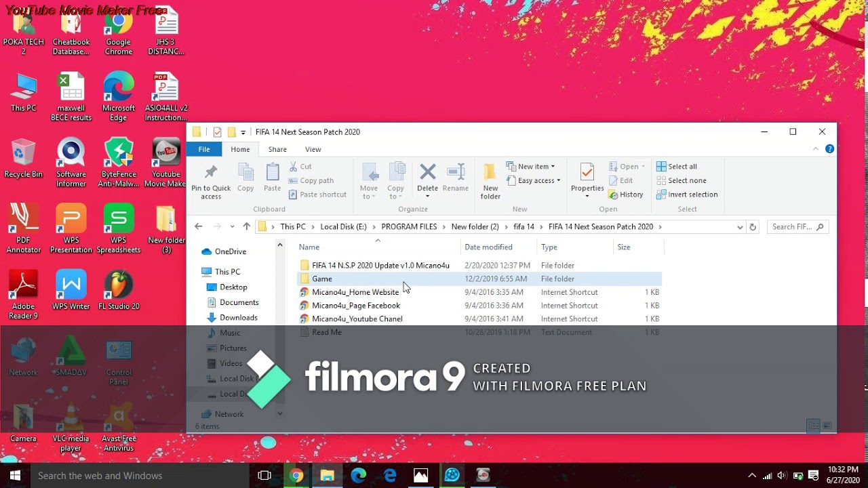Click the Rename icon
This screenshot has width=868, height=488.
[456, 171]
